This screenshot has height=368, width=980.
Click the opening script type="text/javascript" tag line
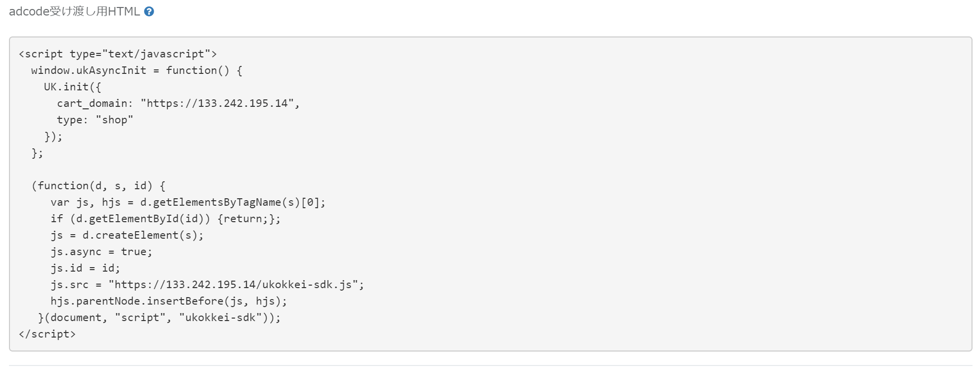[118, 54]
